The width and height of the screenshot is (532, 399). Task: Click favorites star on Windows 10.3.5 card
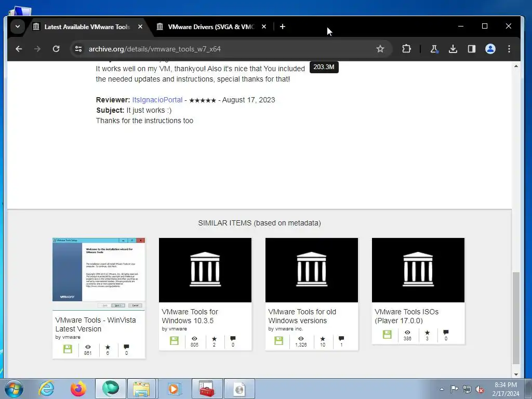coord(214,339)
